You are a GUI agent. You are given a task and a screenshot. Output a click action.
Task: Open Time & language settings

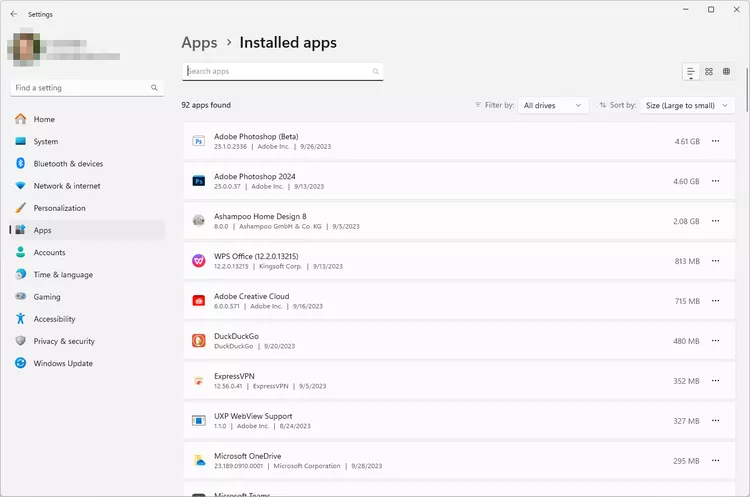click(87, 275)
